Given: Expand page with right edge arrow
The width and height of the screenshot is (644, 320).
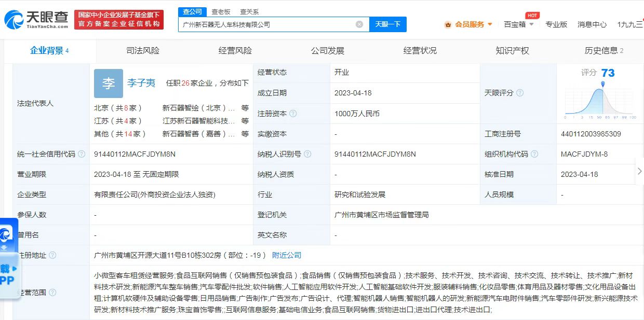Looking at the screenshot, I should click(639, 171).
